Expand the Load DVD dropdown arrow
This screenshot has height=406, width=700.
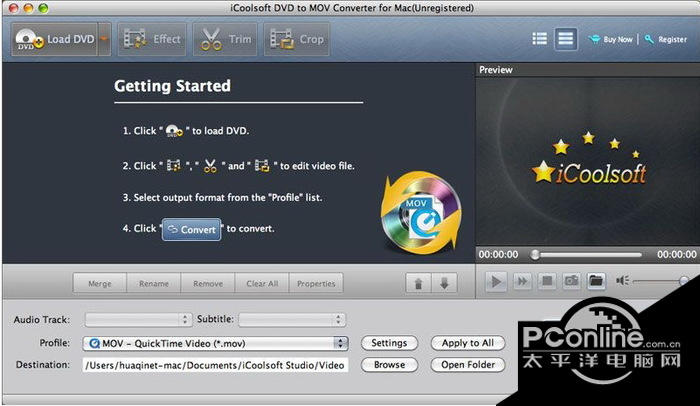104,39
